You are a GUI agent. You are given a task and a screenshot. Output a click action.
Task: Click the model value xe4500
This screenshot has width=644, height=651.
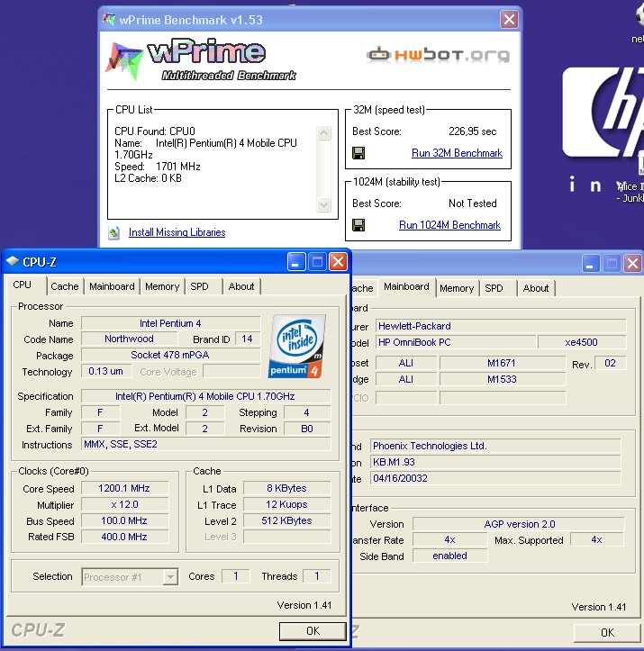pos(582,342)
